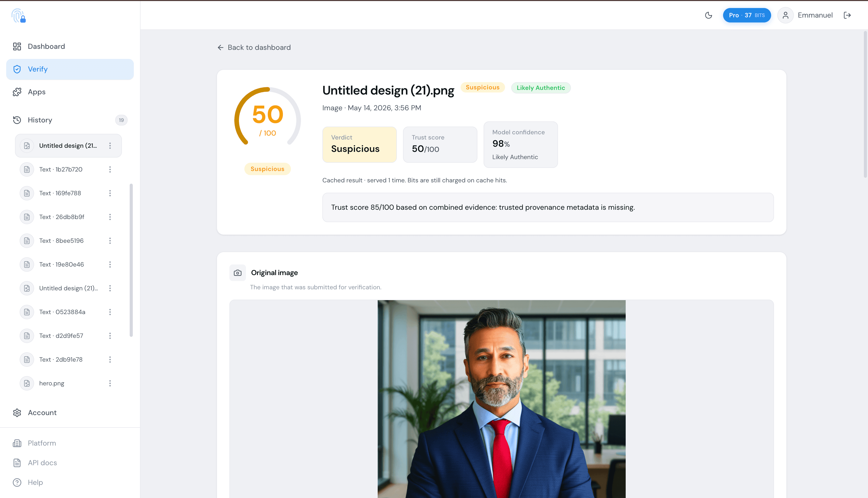Image resolution: width=868 pixels, height=498 pixels.
Task: Click the Verdict Suspicious card
Action: [359, 145]
